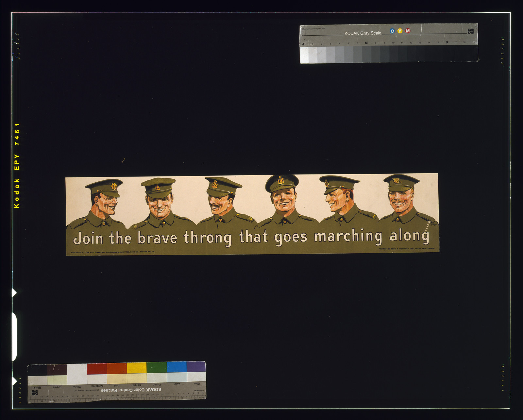Viewport: 523px width, 420px height.
Task: Select the patch labeled Magenta
Action: point(97,369)
